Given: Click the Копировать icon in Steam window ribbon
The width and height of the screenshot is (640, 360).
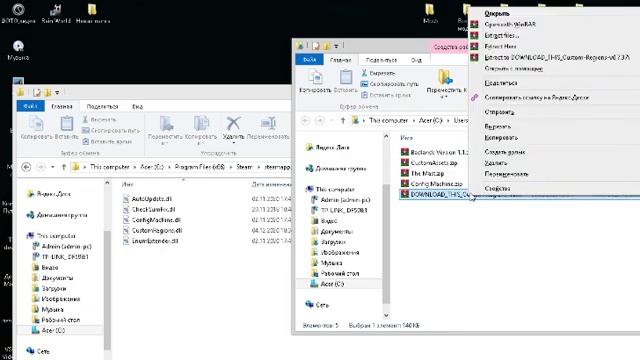Looking at the screenshot, I should tap(36, 123).
